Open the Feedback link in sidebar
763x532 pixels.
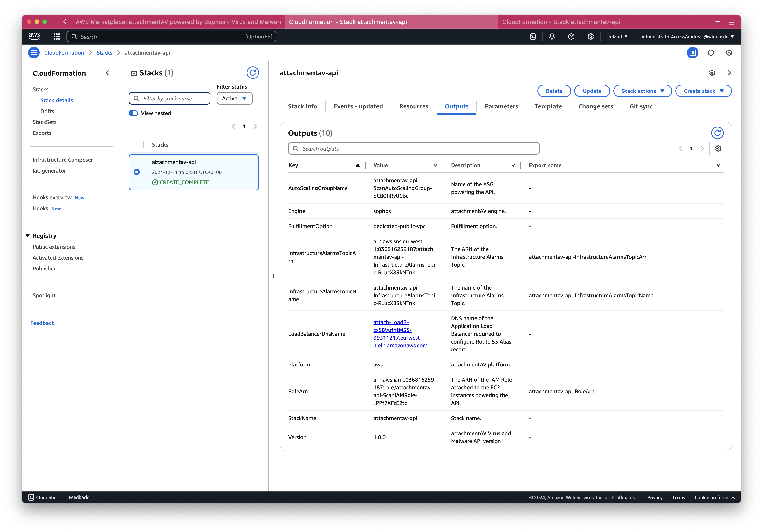click(x=42, y=323)
